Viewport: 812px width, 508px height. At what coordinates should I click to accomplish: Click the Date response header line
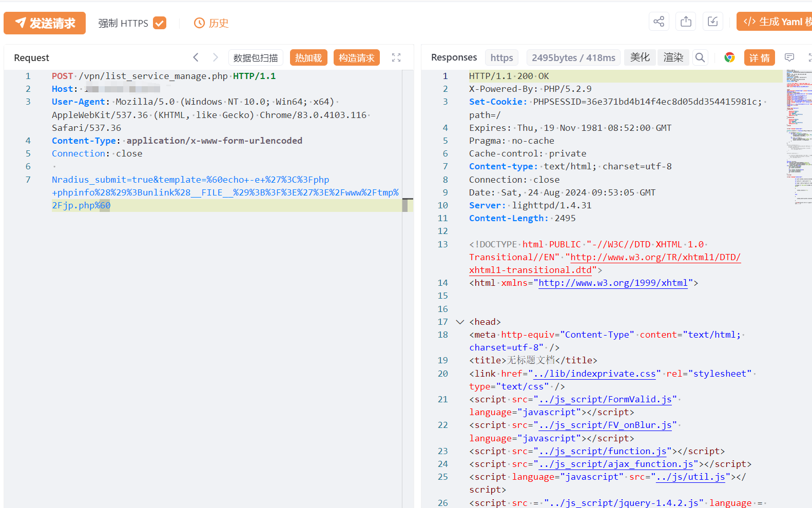coord(563,192)
